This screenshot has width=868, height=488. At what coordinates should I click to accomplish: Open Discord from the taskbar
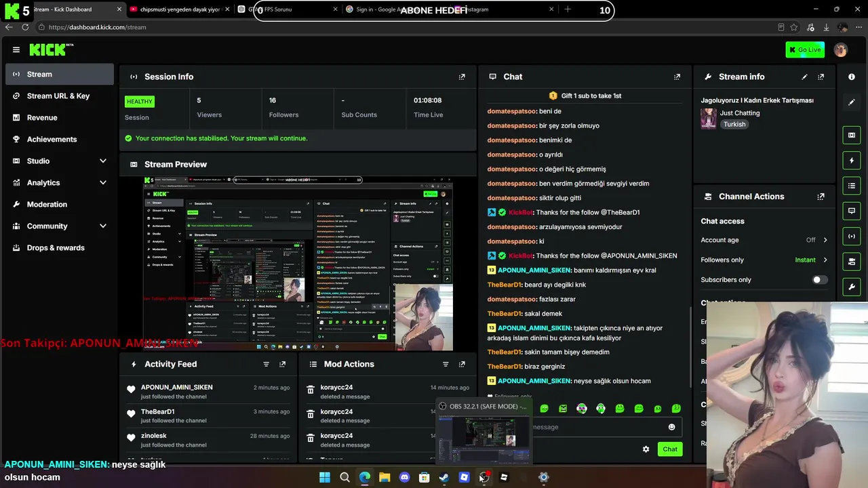(x=405, y=477)
